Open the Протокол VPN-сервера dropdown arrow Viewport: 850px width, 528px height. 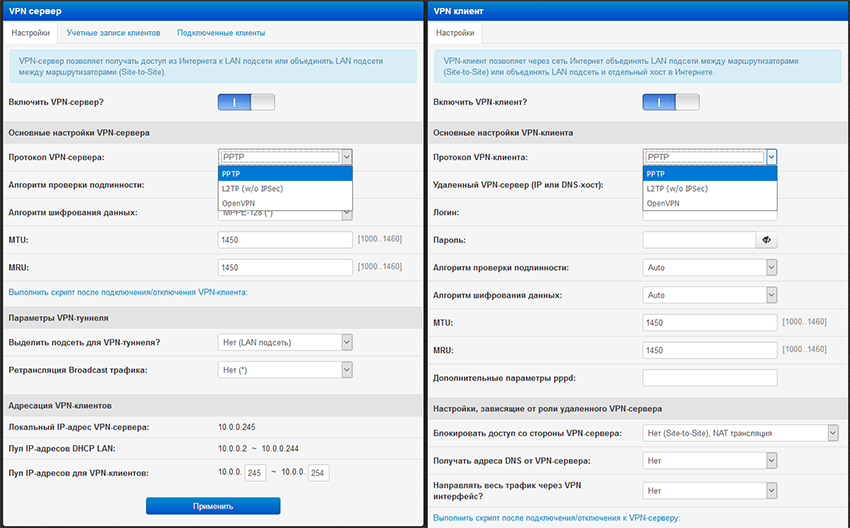point(347,157)
